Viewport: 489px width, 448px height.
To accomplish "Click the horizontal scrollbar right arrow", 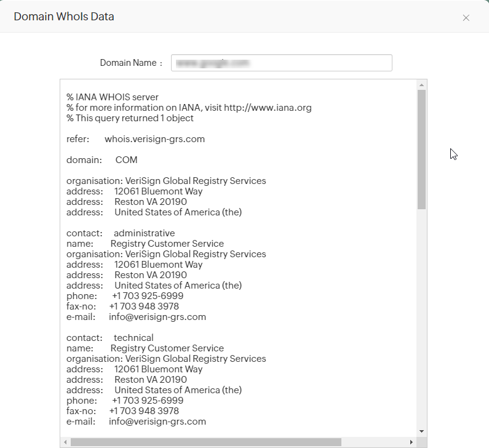I will tap(411, 442).
